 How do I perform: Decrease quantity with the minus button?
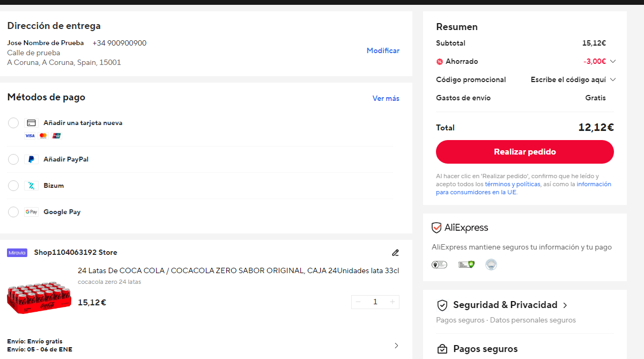tap(358, 302)
